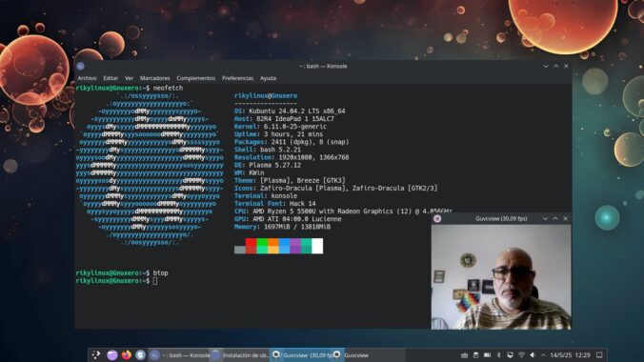Click the 'Theme: [Plasma], Breeze [GTK3]' line
Viewport: 644px width, 362px height.
tap(290, 180)
